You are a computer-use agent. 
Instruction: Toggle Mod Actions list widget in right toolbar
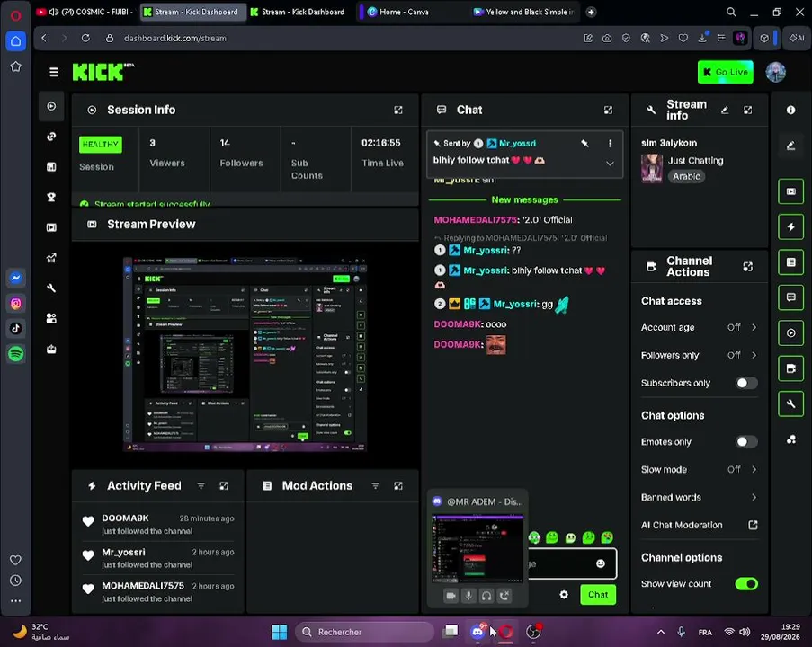coord(790,262)
